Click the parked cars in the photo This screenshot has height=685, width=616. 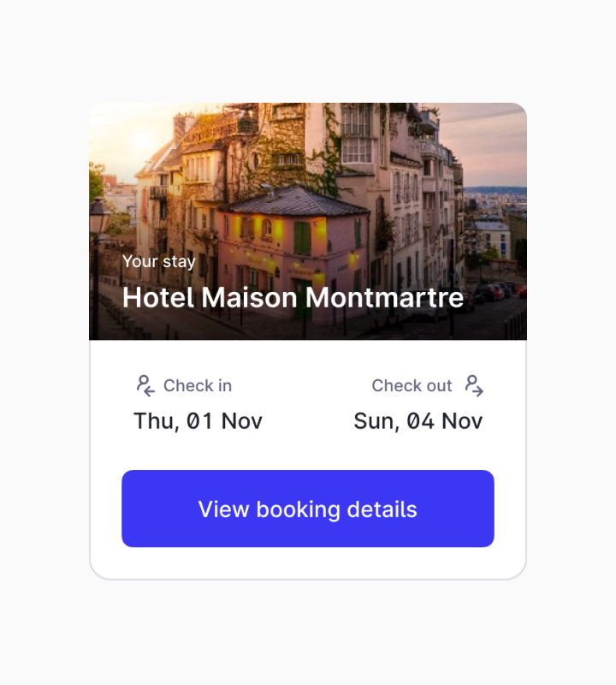pos(496,293)
